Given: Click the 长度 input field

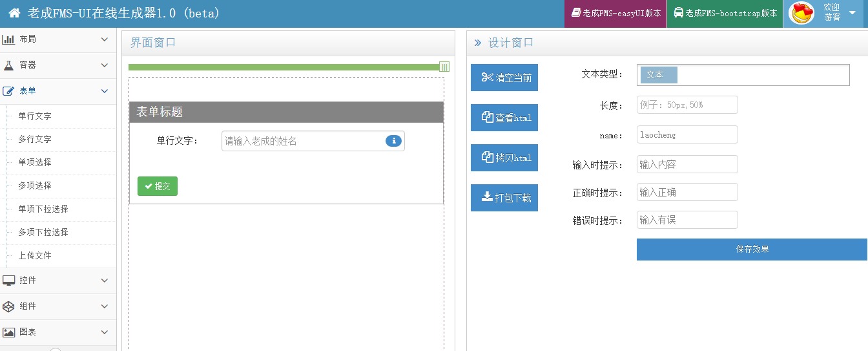Looking at the screenshot, I should (x=687, y=105).
